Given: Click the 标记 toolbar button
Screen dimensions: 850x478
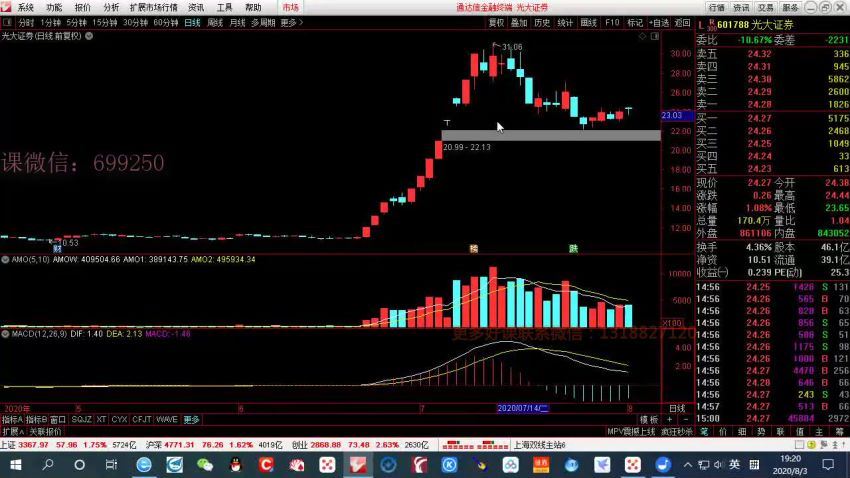Looking at the screenshot, I should pyautogui.click(x=635, y=23).
